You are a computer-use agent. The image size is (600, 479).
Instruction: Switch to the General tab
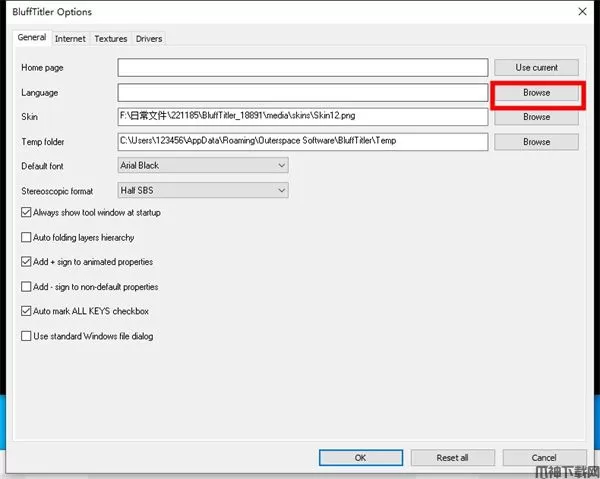pyautogui.click(x=32, y=37)
